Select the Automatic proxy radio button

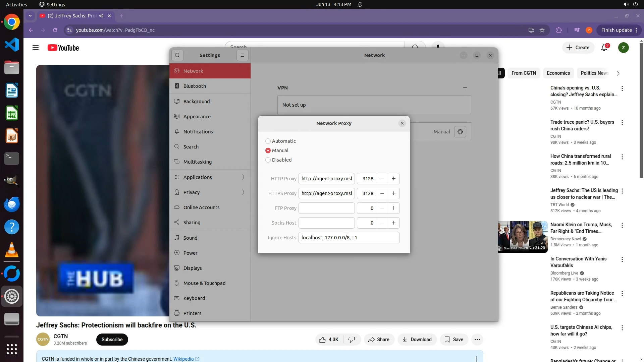[268, 141]
